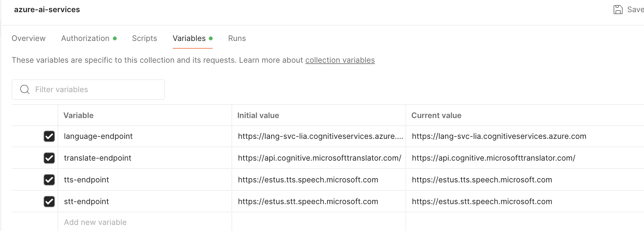Follow the collection variables link
The width and height of the screenshot is (644, 231).
340,60
